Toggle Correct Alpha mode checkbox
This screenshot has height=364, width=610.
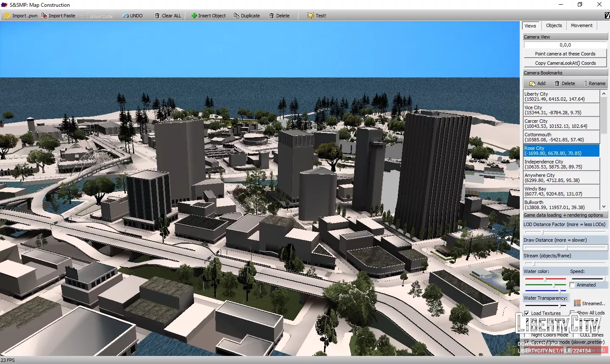tap(527, 342)
